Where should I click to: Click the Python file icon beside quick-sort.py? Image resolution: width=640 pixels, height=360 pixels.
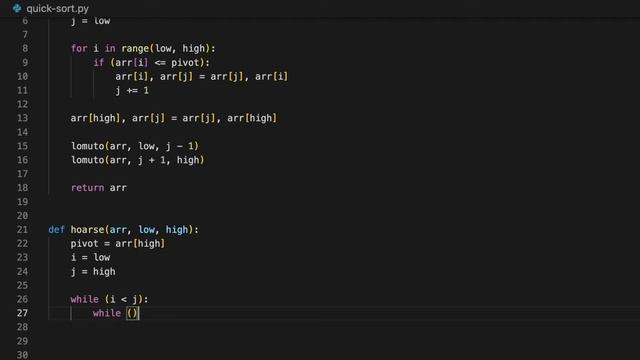(17, 8)
